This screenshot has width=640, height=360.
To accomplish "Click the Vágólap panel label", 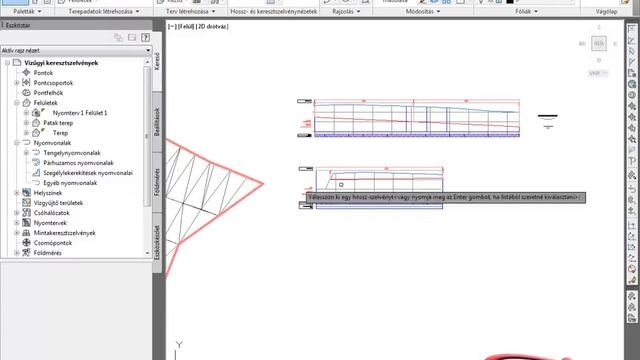I will 606,11.
